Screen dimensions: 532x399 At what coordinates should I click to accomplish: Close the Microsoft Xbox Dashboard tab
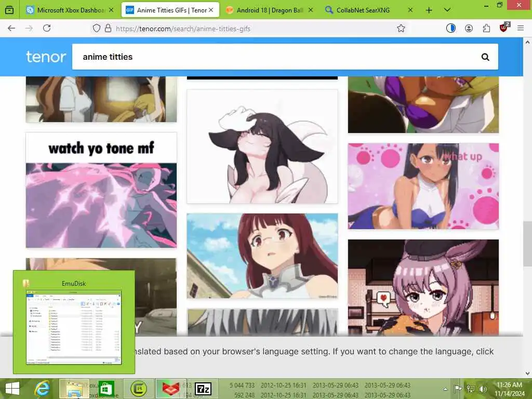pos(111,10)
